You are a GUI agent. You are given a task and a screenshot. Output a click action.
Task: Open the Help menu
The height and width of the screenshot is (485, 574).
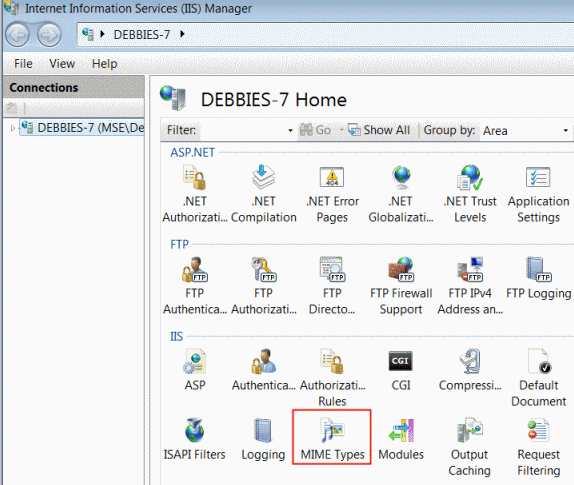[104, 64]
